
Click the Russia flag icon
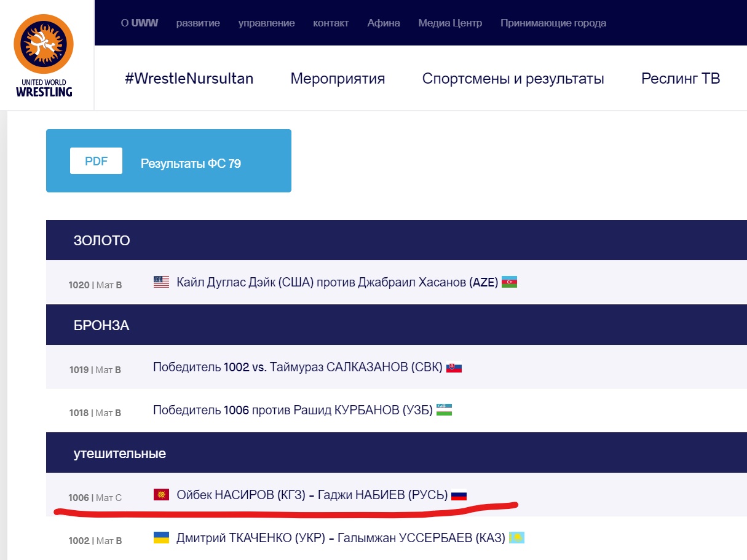pos(459,494)
